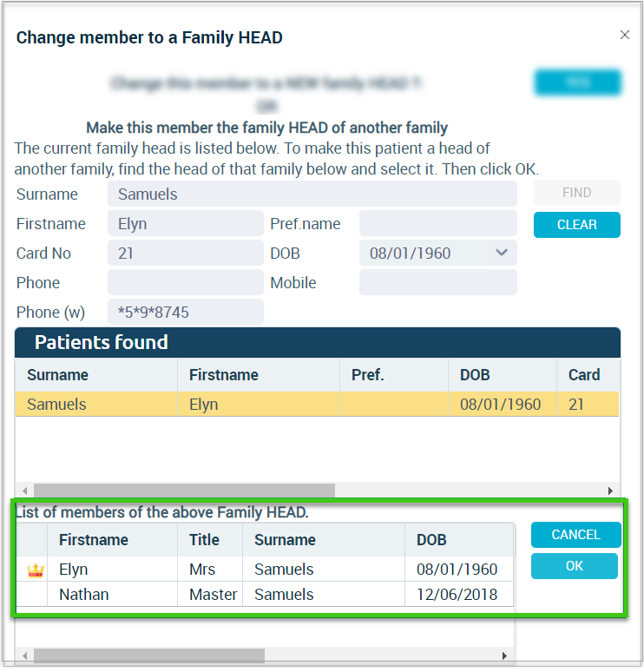The width and height of the screenshot is (644, 672).
Task: Click the Pref.name input field
Action: [438, 223]
